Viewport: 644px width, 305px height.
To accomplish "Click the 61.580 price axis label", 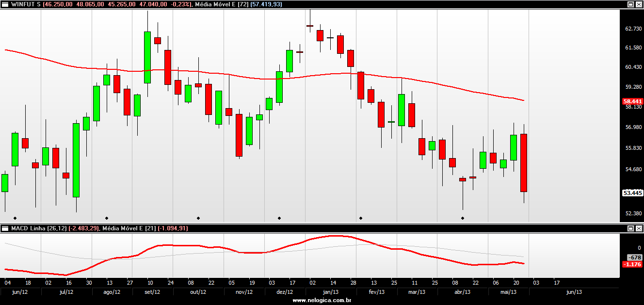I will [633, 48].
